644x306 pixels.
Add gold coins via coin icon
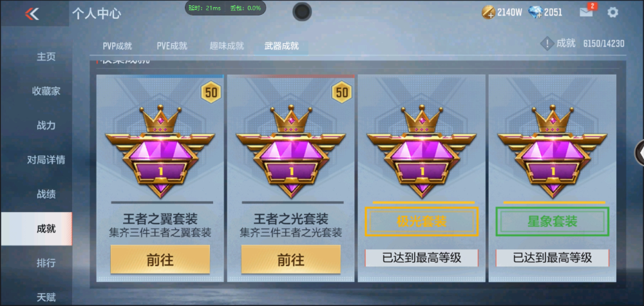coord(488,12)
